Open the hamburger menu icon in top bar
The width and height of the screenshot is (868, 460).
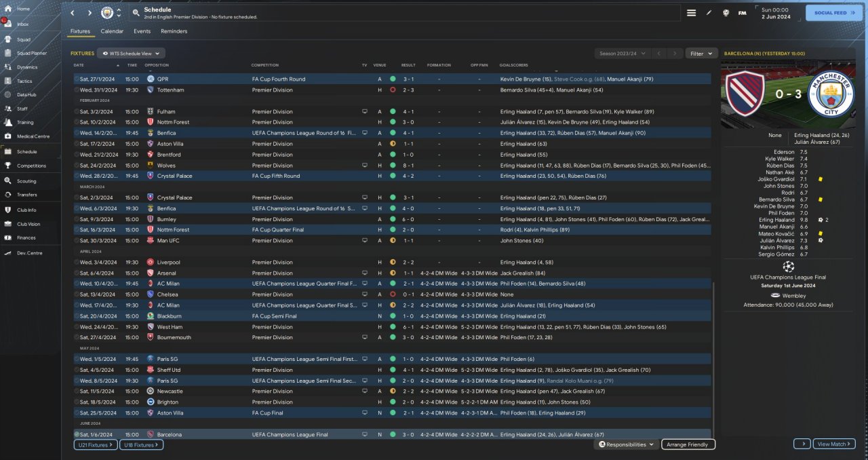691,13
